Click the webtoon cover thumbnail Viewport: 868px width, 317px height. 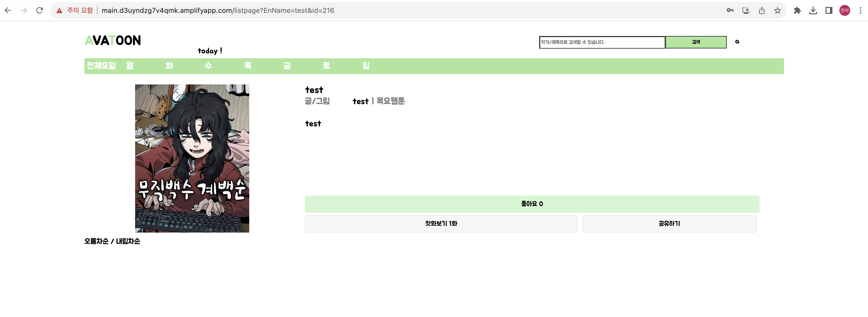tap(192, 158)
